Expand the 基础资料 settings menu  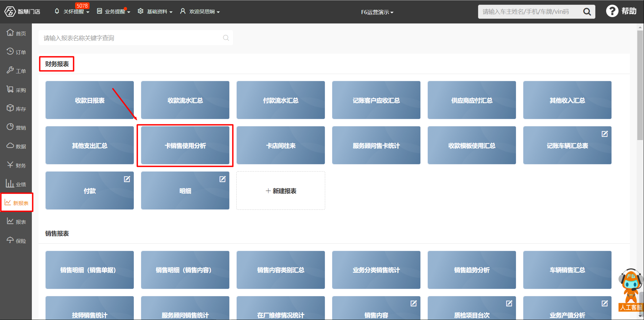(155, 11)
